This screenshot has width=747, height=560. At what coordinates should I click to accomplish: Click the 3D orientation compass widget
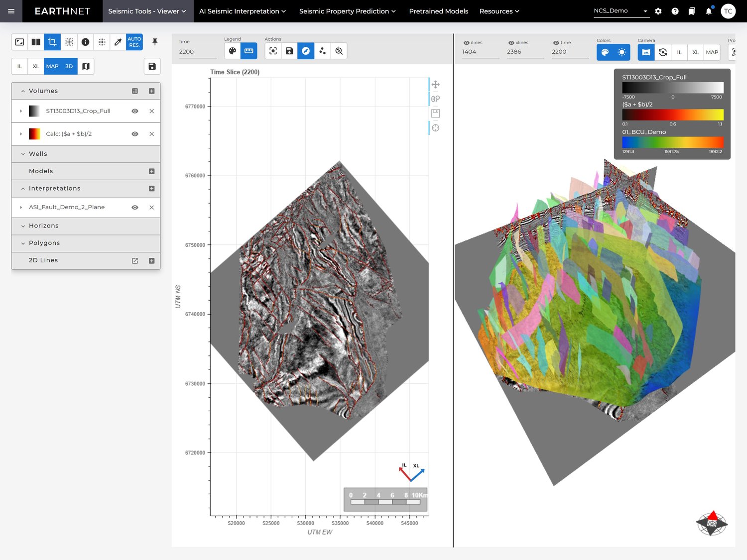tap(712, 523)
